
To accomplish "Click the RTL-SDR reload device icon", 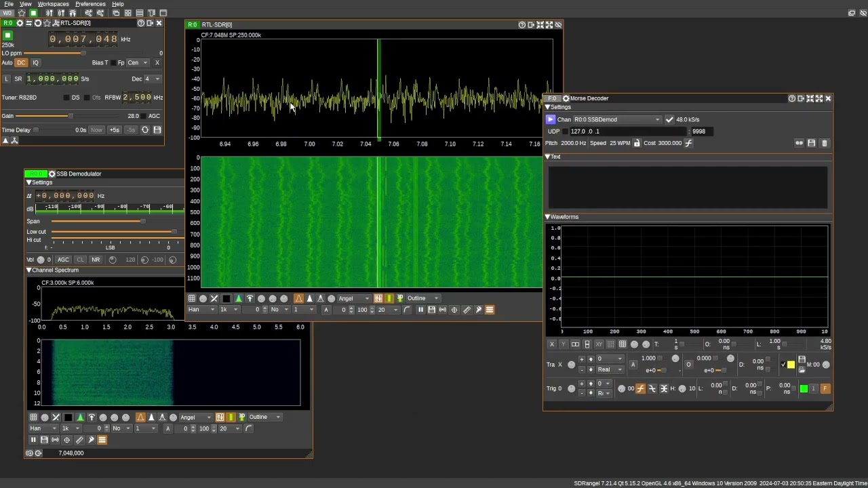I will point(39,23).
